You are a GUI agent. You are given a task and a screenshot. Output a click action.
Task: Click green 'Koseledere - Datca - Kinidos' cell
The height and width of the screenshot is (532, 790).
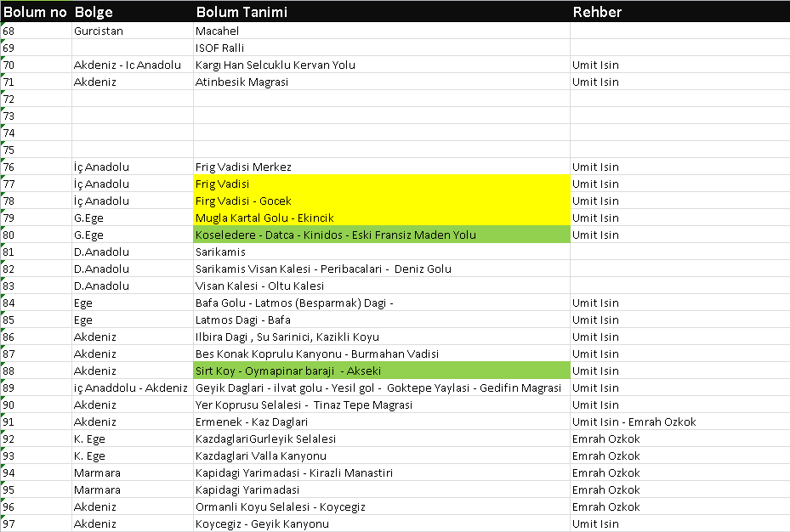(381, 235)
